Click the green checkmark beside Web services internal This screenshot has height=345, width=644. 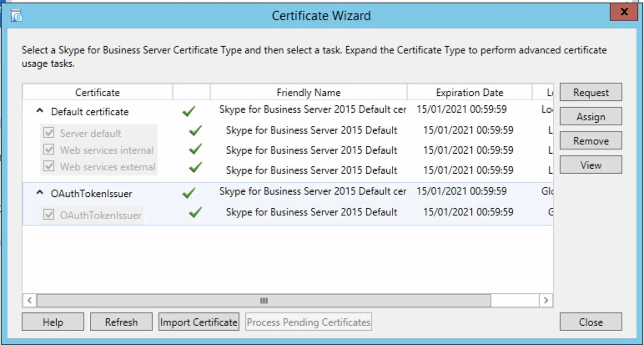point(195,149)
